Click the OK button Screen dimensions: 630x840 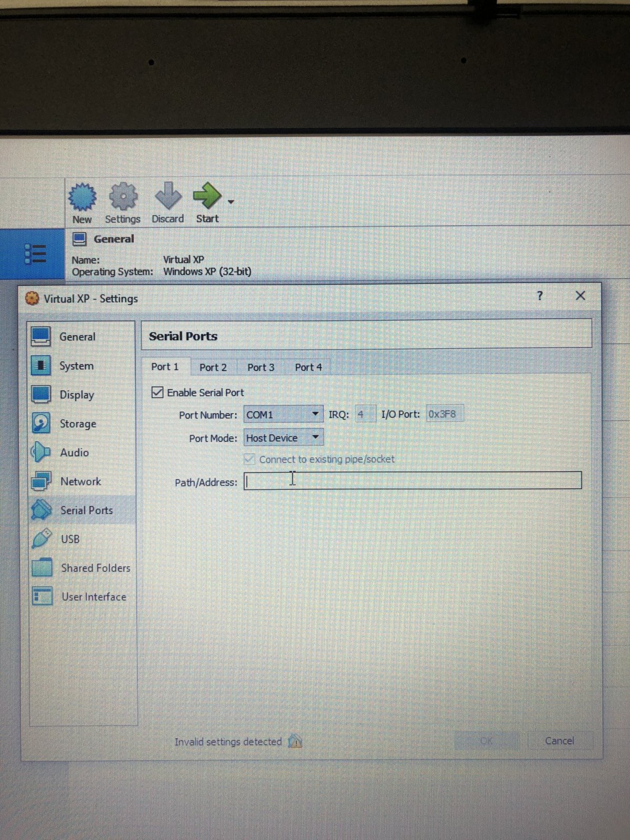click(x=486, y=741)
